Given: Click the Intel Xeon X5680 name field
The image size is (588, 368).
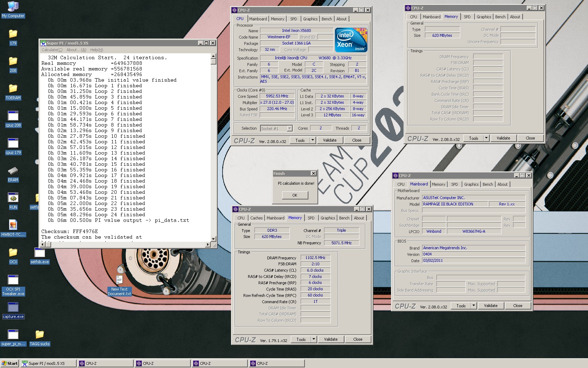Looking at the screenshot, I should coord(296,30).
